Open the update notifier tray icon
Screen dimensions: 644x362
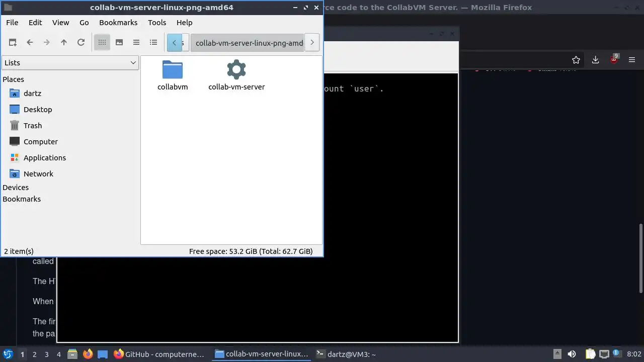coord(617,354)
